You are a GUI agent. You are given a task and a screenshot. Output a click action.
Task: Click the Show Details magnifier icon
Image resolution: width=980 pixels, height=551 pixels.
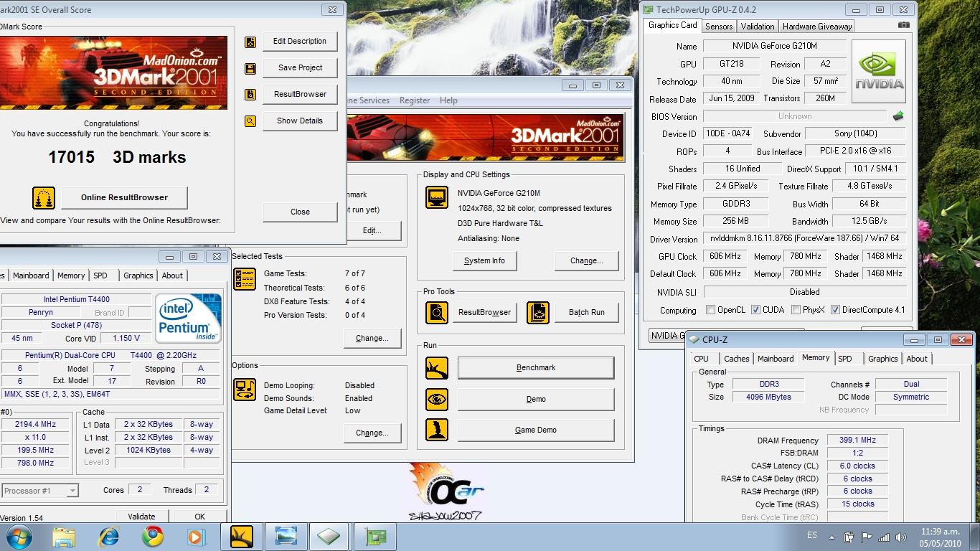point(250,121)
